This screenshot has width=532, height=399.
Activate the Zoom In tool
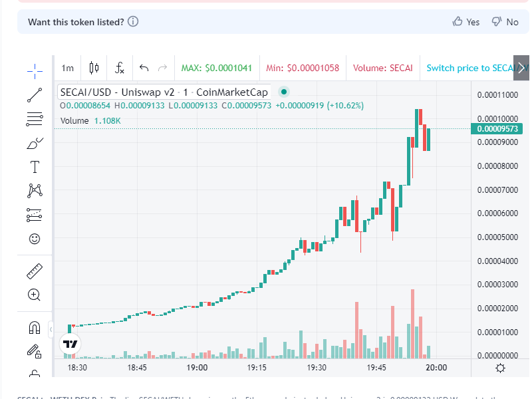point(34,295)
